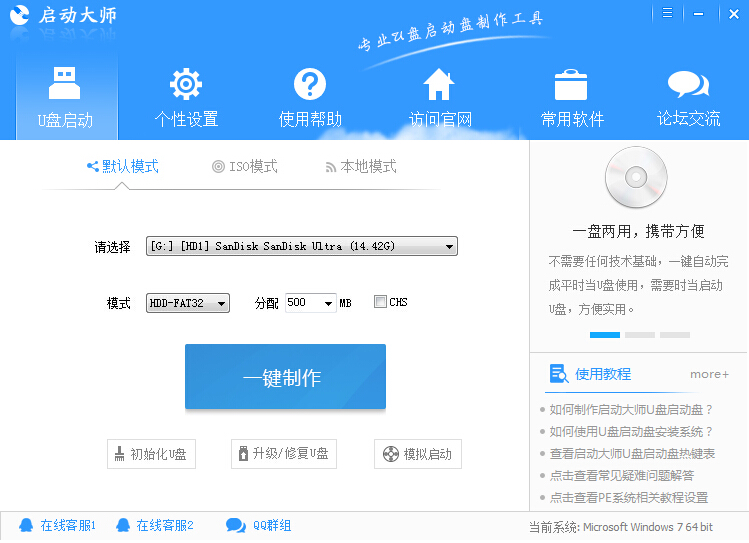
Task: Enable the CHS checkbox
Action: tap(380, 302)
